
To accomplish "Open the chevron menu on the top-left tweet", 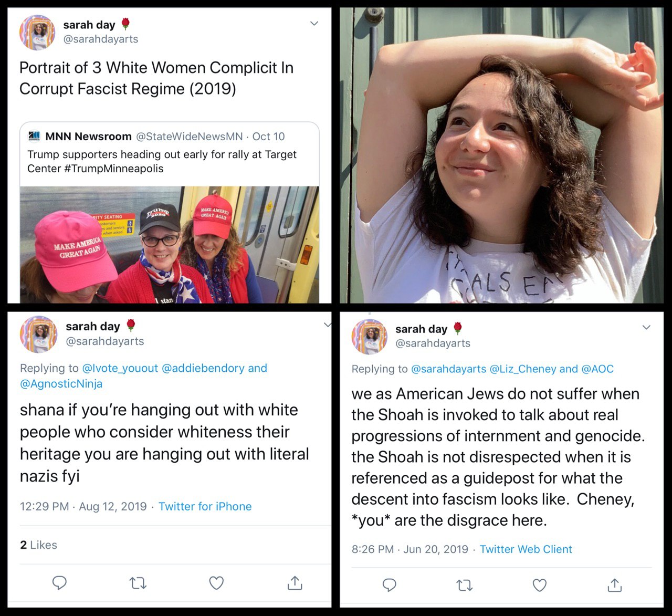I will pos(314,24).
